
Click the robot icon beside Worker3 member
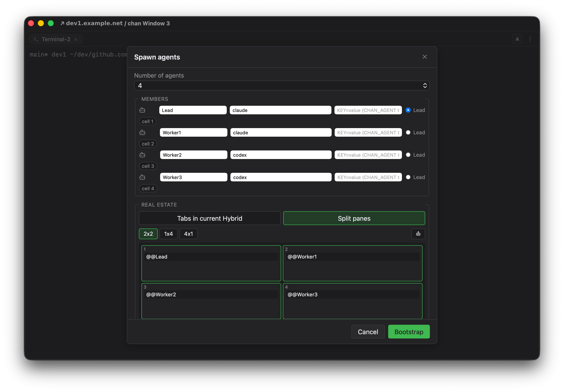[142, 177]
